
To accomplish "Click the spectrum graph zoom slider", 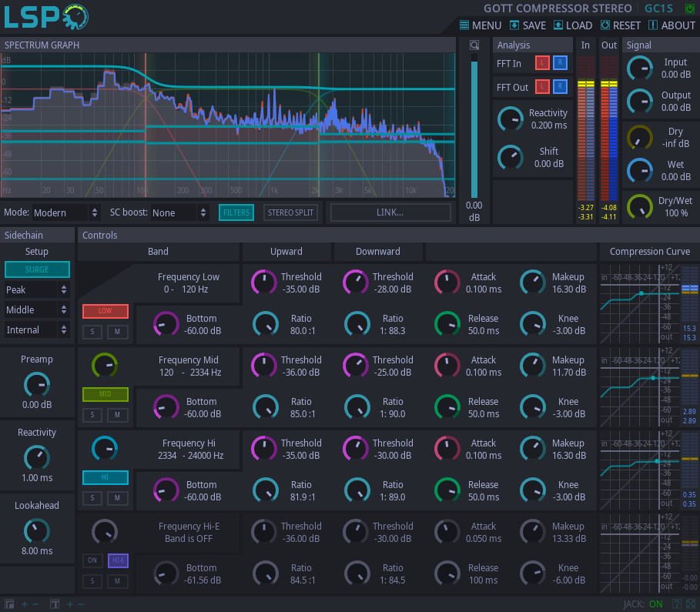I will coord(474,126).
